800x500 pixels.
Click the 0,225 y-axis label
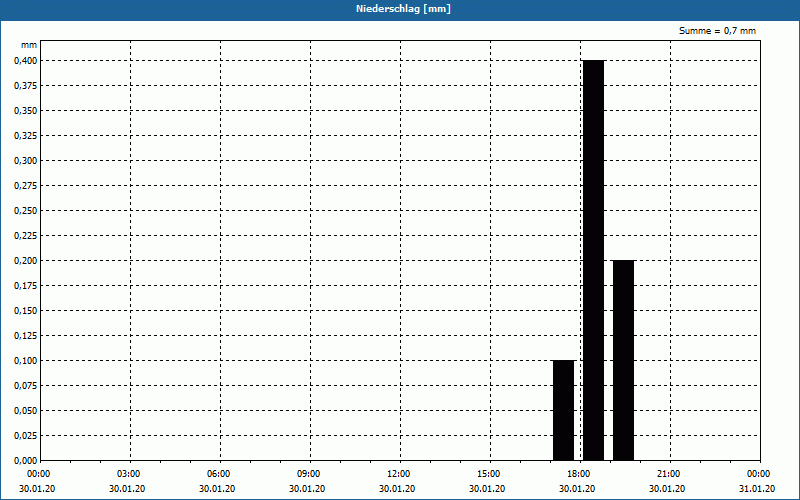point(26,236)
